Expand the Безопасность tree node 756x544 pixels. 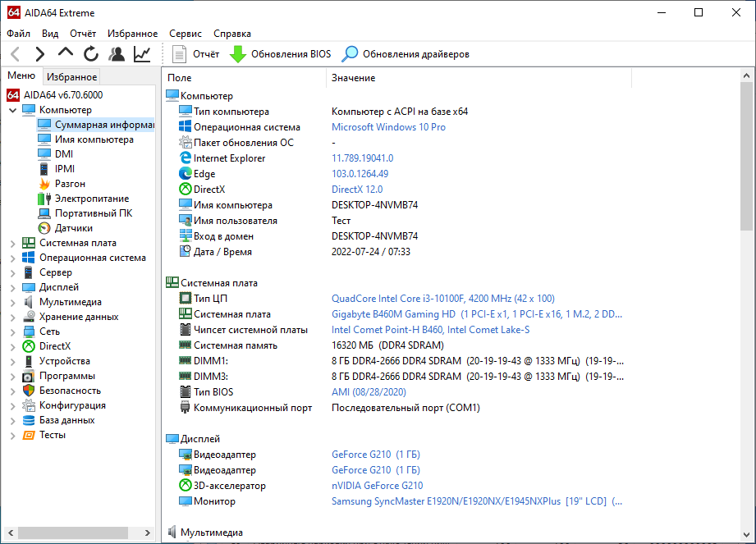12,391
